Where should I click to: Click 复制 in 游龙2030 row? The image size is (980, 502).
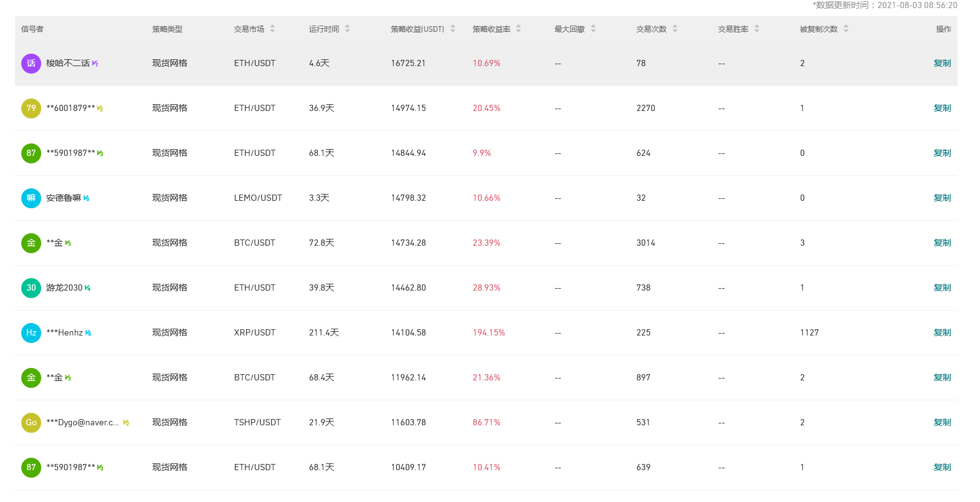(x=942, y=288)
